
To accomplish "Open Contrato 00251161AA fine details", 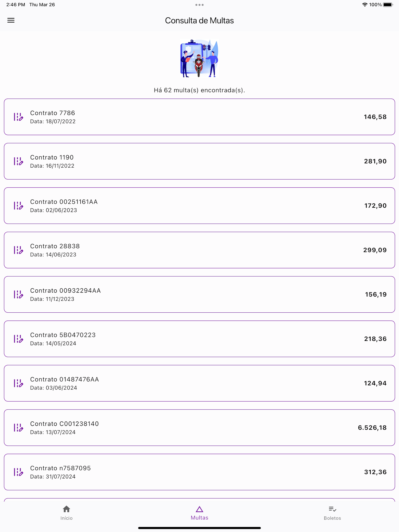I will 199,206.
